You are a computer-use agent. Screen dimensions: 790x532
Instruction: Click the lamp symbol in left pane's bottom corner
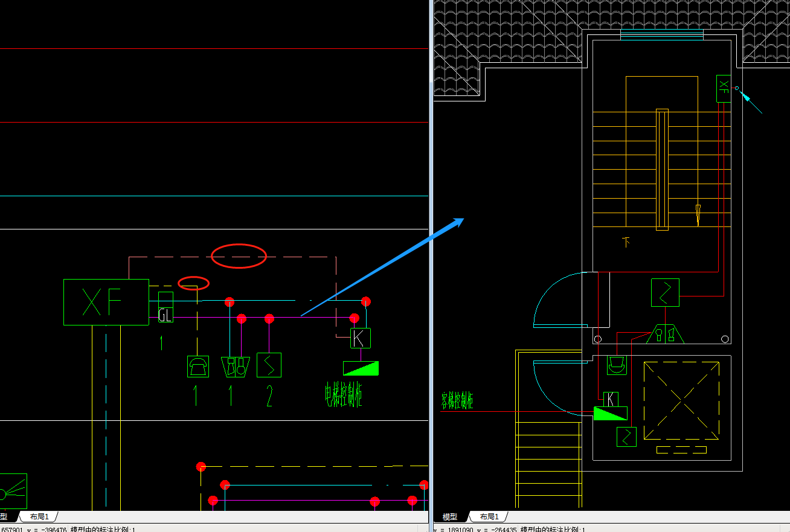(x=12, y=491)
